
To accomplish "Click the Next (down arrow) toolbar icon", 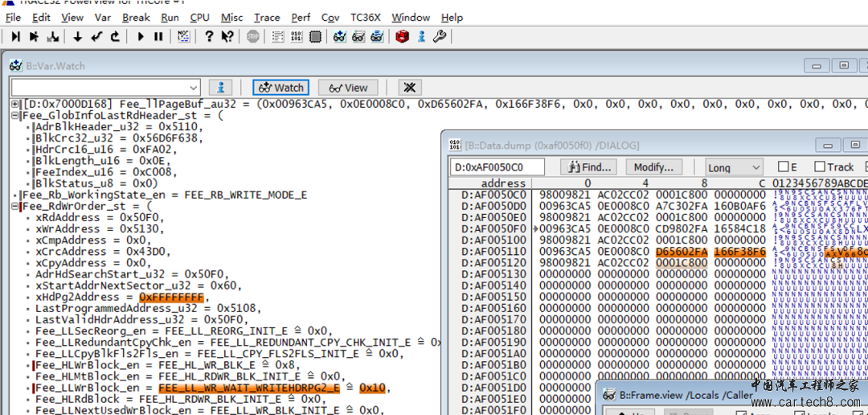I will click(x=77, y=36).
